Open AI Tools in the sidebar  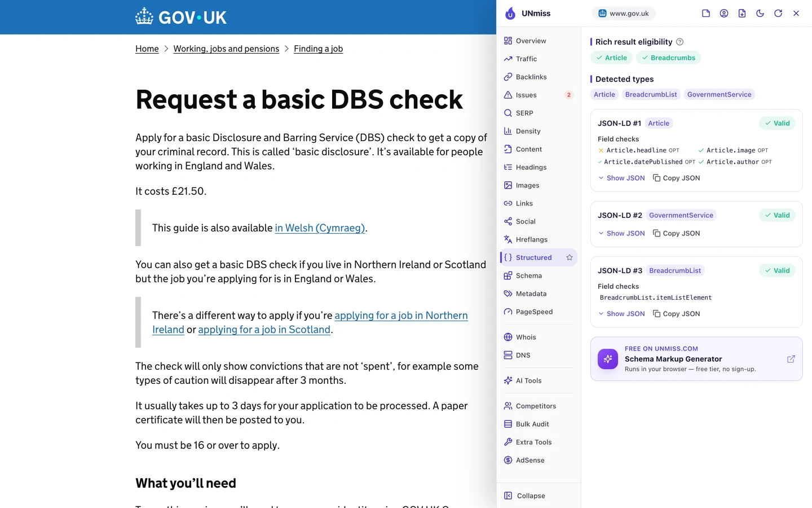(539, 380)
